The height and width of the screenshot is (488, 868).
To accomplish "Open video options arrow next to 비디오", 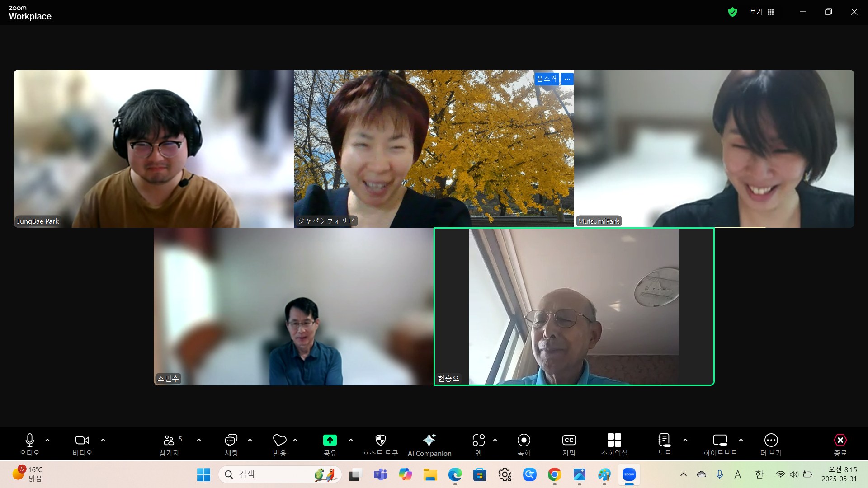I will coord(103,440).
